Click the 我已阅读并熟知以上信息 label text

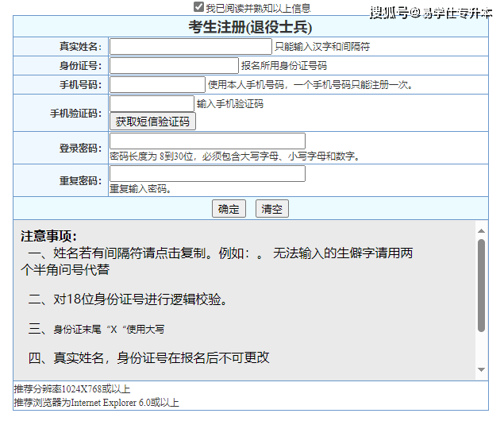(x=258, y=8)
